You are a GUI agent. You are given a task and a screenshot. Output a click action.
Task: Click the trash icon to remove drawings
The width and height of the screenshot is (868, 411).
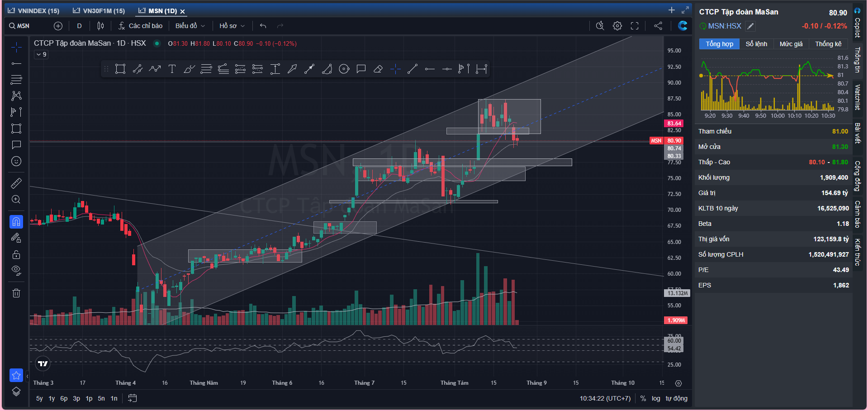pos(16,293)
